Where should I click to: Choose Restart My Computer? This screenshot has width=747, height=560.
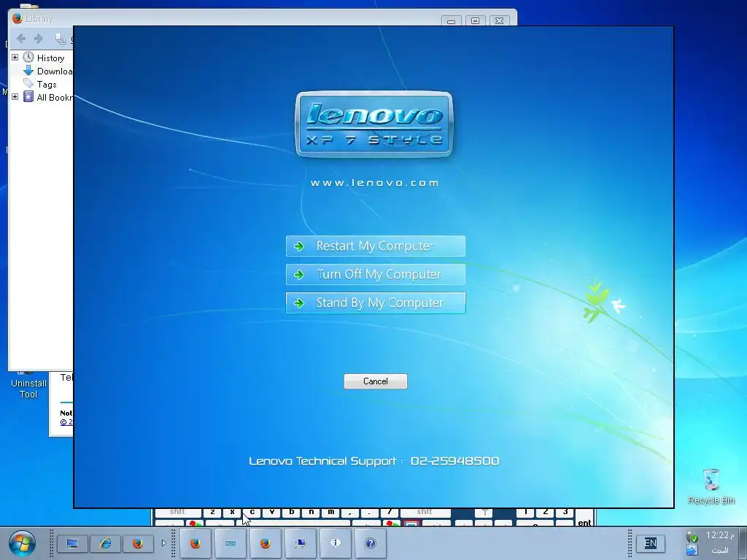[376, 246]
